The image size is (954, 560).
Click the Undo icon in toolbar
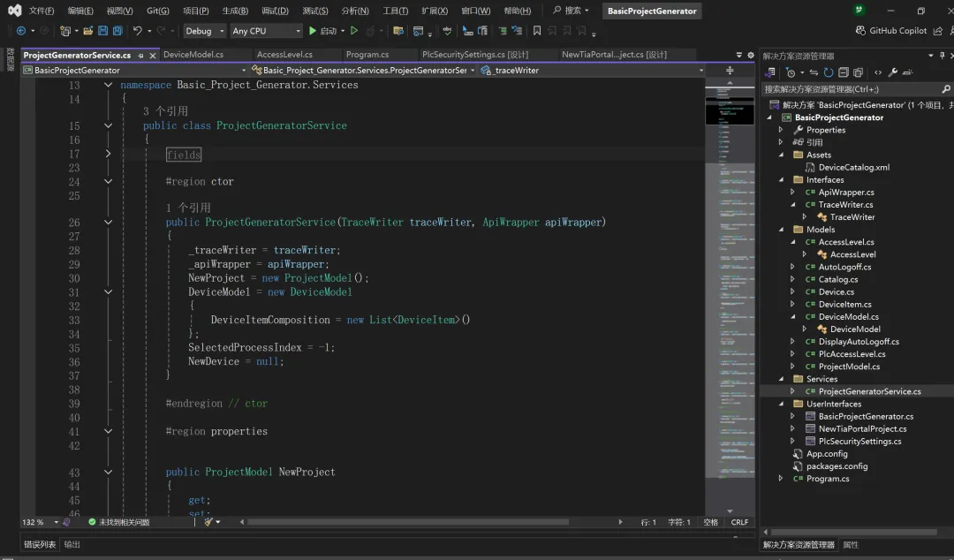pyautogui.click(x=138, y=31)
